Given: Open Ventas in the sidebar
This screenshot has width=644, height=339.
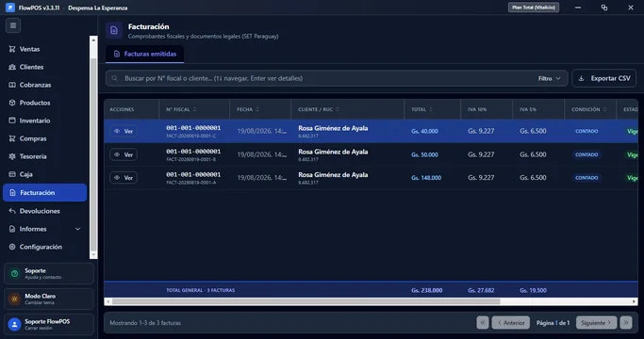Looking at the screenshot, I should (x=44, y=49).
